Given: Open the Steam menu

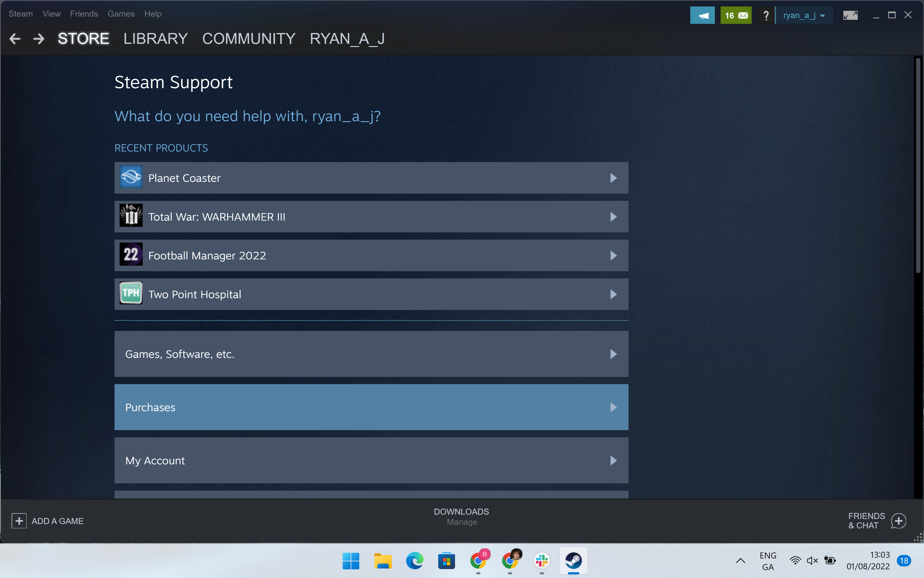Looking at the screenshot, I should tap(21, 14).
